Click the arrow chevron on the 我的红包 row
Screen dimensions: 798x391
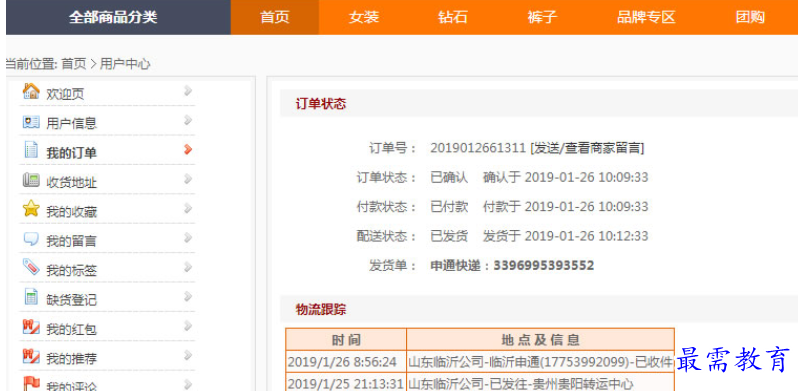coord(188,326)
